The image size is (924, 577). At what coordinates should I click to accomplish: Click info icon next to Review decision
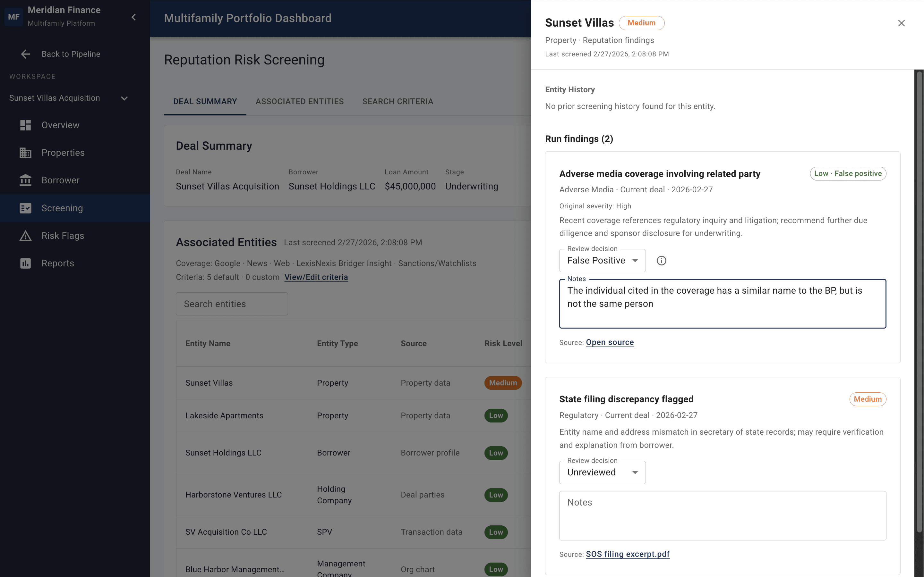(x=661, y=261)
